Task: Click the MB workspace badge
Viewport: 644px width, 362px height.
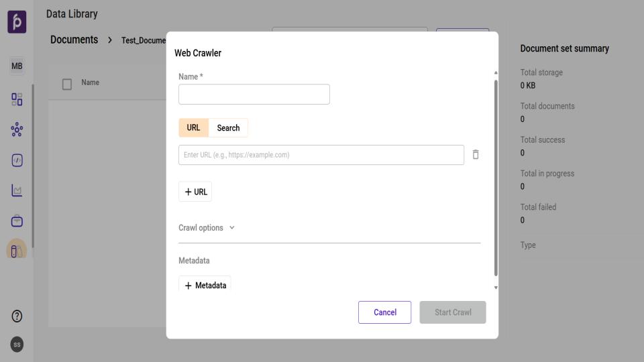Action: tap(17, 66)
